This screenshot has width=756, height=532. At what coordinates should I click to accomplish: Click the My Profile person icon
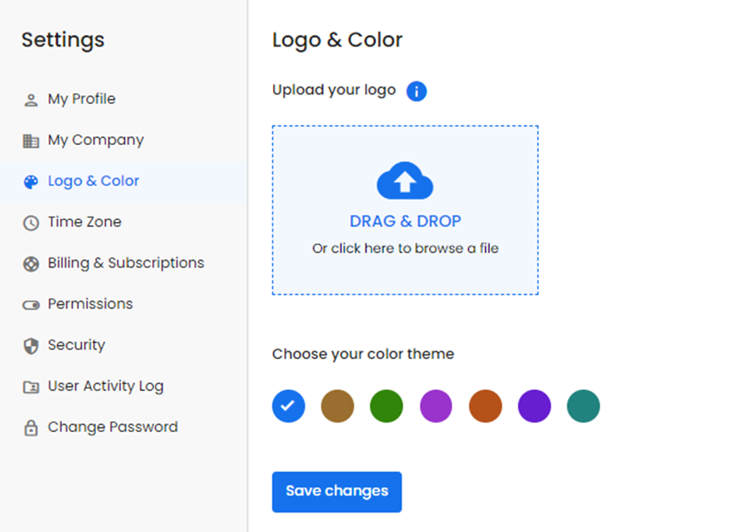point(31,100)
